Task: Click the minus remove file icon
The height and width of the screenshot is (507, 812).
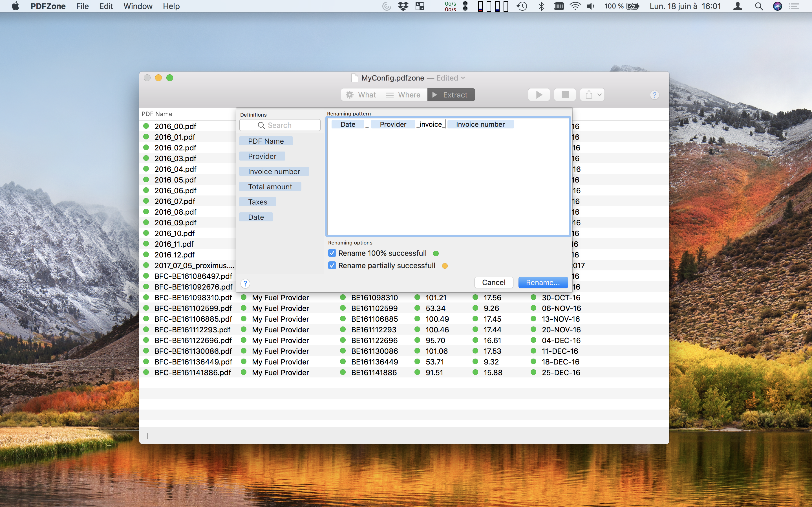Action: pyautogui.click(x=164, y=436)
